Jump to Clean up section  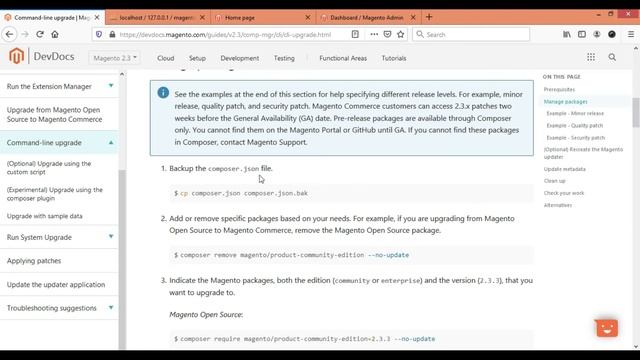click(x=554, y=181)
